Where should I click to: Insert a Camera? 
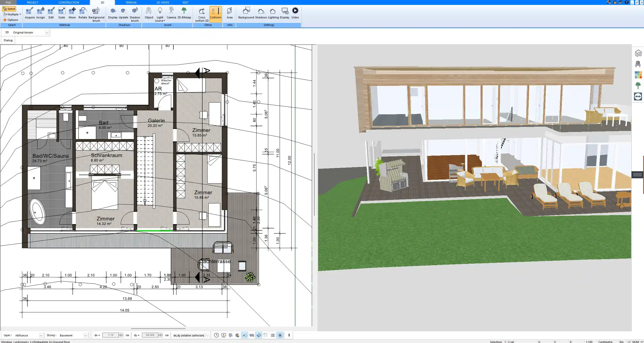[171, 13]
